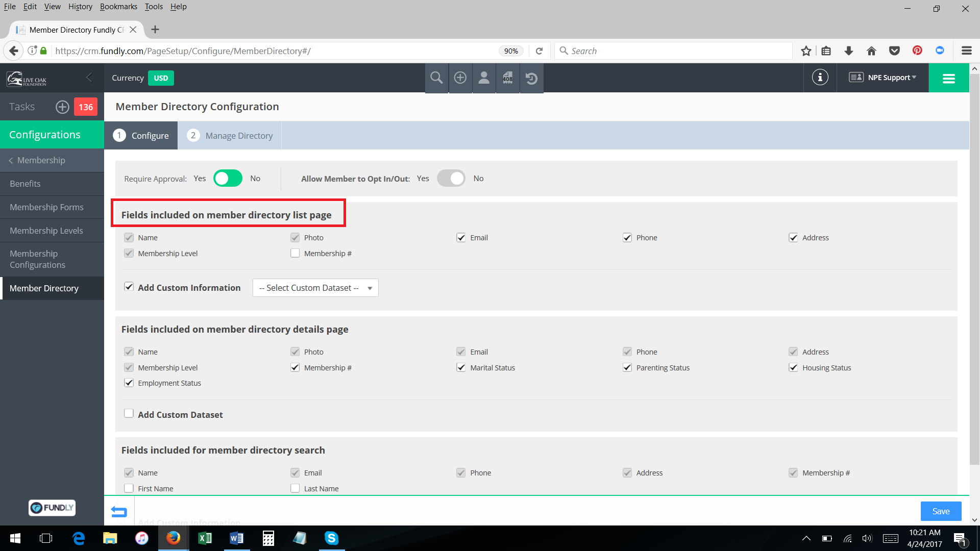Viewport: 980px width, 551px height.
Task: Open the Select Custom Dataset dropdown
Action: point(315,288)
